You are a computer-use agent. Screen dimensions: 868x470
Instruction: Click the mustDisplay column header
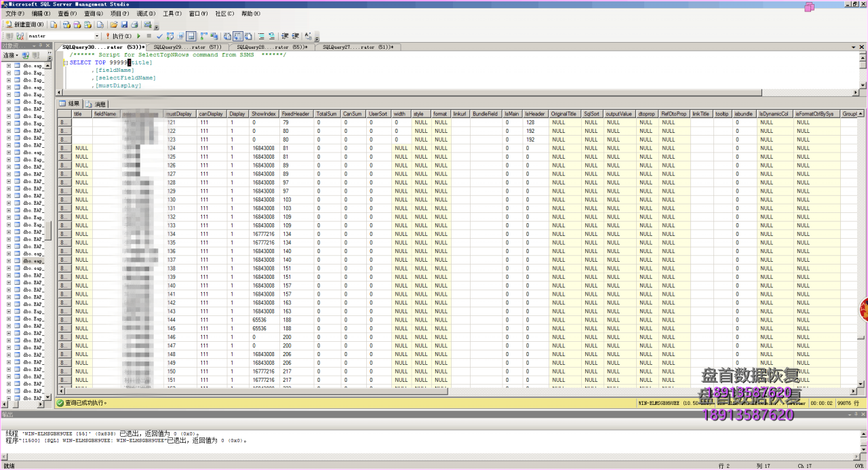click(180, 114)
